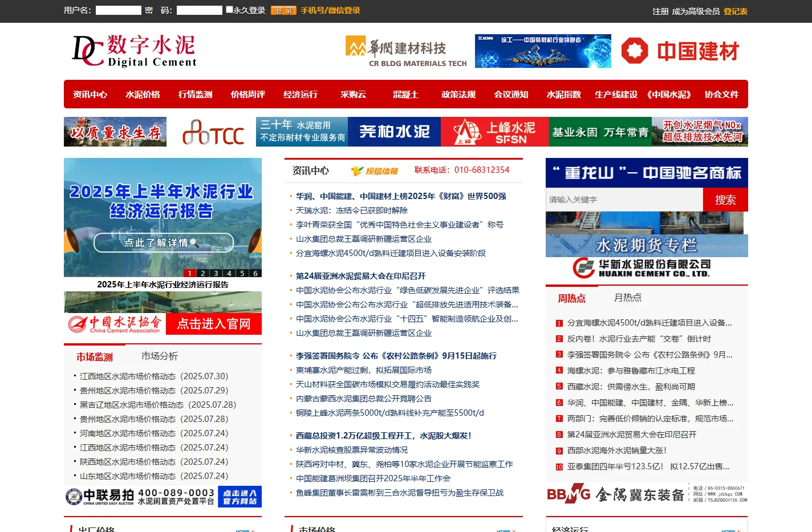Go to slide number 5
The height and width of the screenshot is (532, 812).
point(242,273)
